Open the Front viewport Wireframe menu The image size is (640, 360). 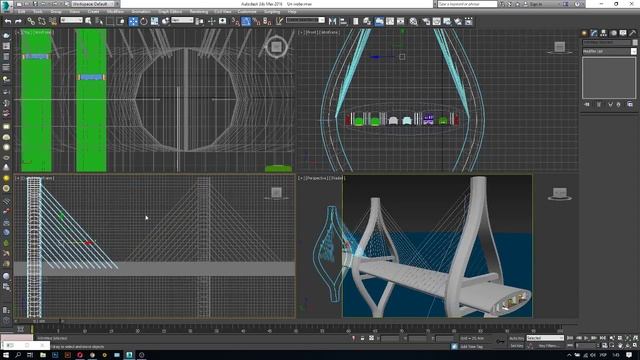point(329,32)
